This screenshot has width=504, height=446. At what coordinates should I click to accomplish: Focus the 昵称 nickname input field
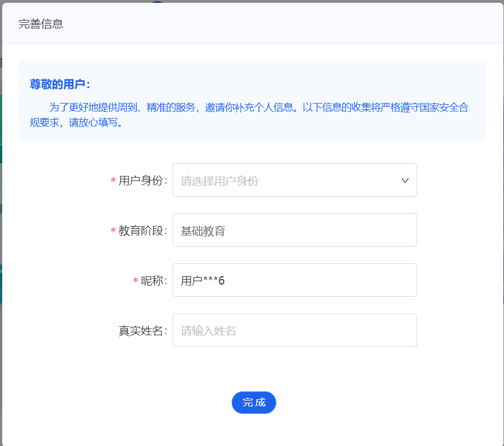pyautogui.click(x=294, y=280)
